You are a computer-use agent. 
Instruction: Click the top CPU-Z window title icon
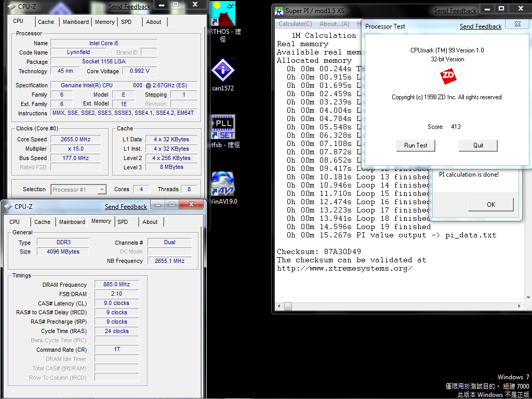12,6
